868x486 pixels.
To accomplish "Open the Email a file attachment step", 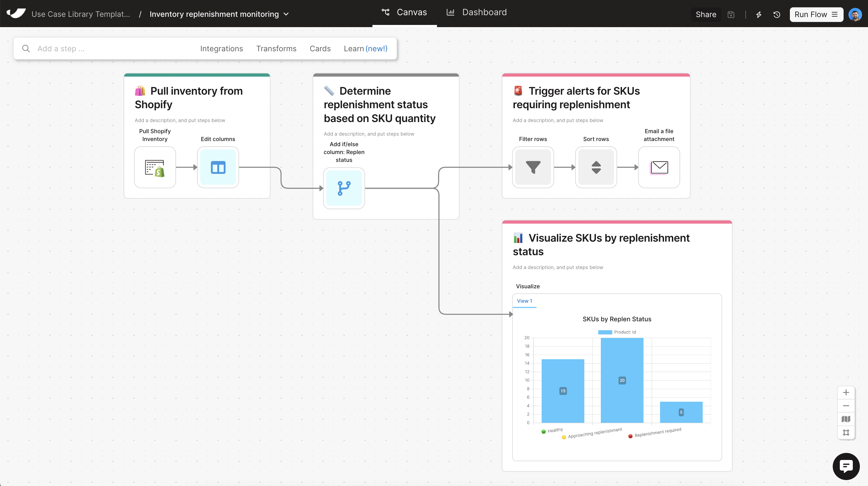I will pyautogui.click(x=659, y=167).
